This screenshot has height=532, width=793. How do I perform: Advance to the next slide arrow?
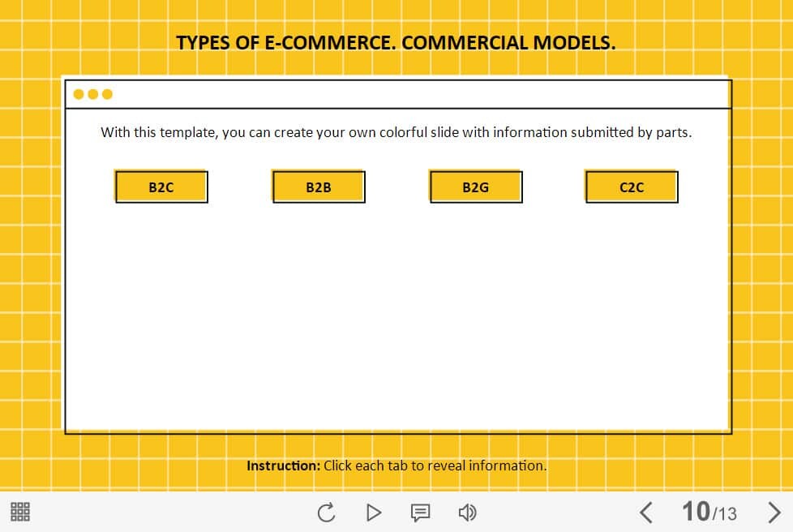tap(774, 513)
